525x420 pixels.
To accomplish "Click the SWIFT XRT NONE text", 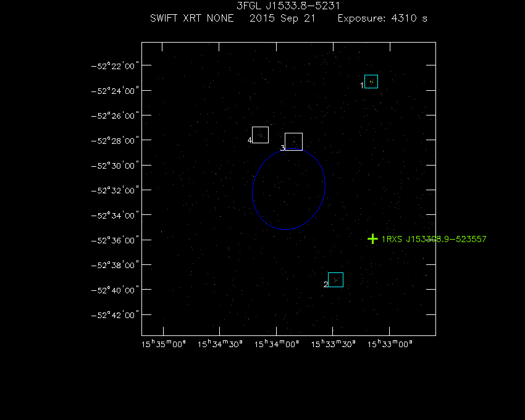I will coord(192,18).
